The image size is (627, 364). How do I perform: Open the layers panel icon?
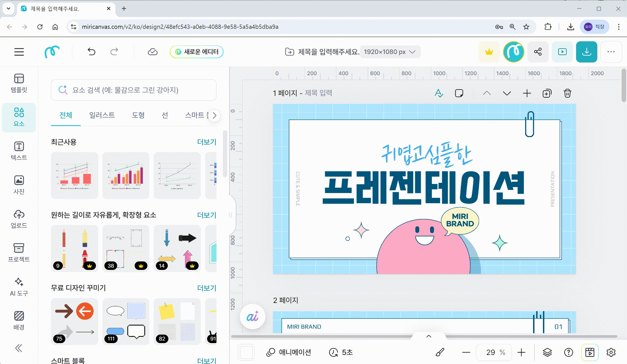point(547,352)
